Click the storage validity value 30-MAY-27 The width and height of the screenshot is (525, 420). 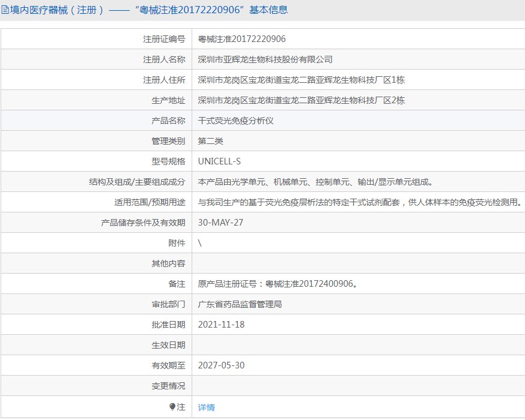pyautogui.click(x=220, y=223)
